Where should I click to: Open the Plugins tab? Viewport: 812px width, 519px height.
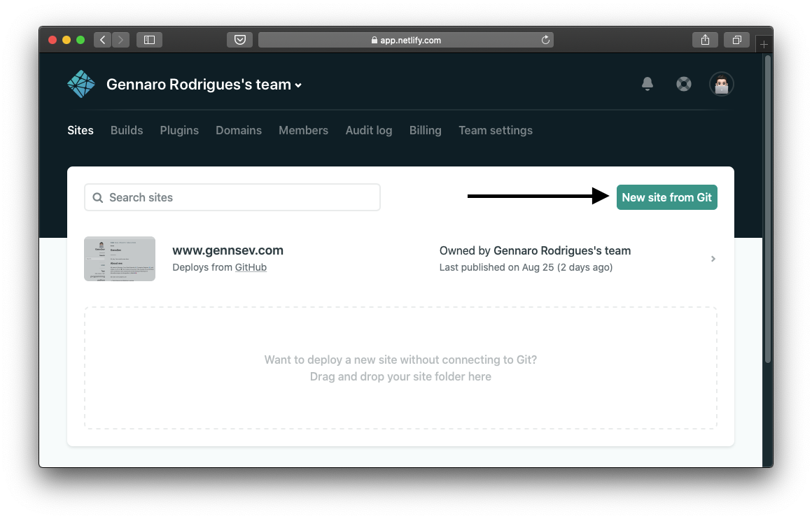point(179,130)
